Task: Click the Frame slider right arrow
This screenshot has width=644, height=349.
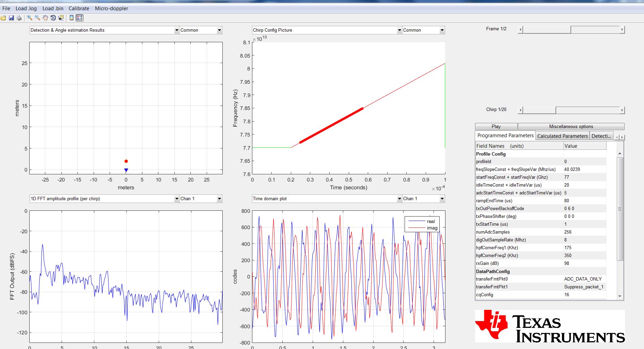Action: coord(622,30)
